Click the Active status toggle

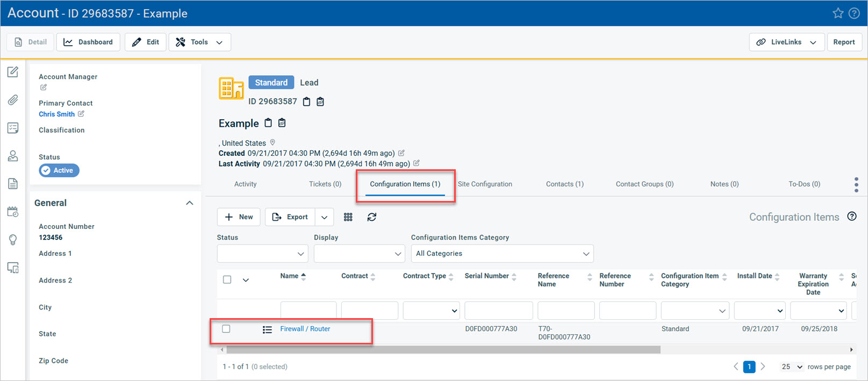pos(59,170)
